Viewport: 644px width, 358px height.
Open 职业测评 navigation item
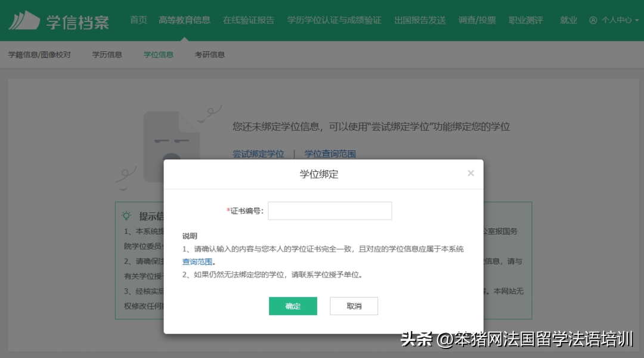(526, 20)
